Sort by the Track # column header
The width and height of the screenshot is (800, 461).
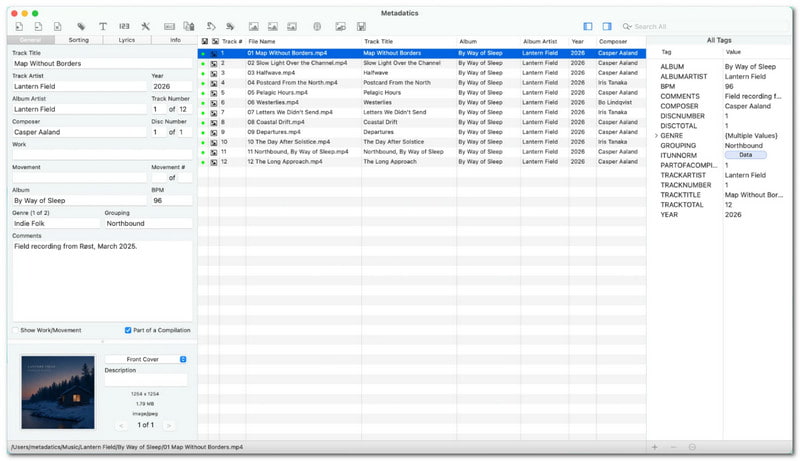click(x=232, y=41)
